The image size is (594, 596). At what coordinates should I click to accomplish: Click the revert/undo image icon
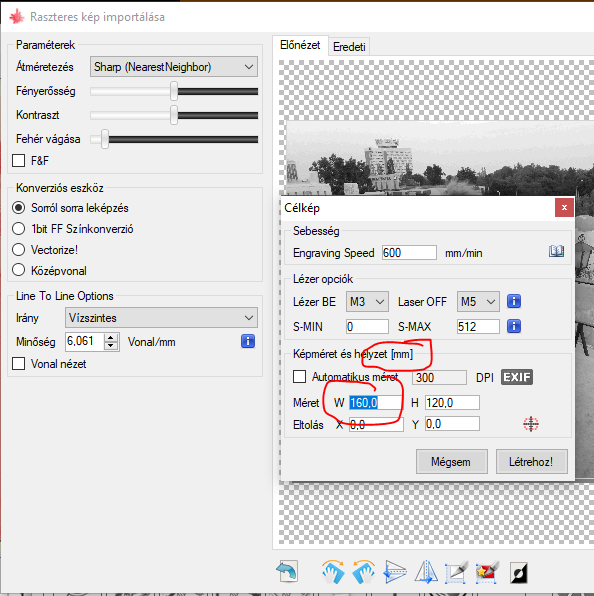pos(287,571)
